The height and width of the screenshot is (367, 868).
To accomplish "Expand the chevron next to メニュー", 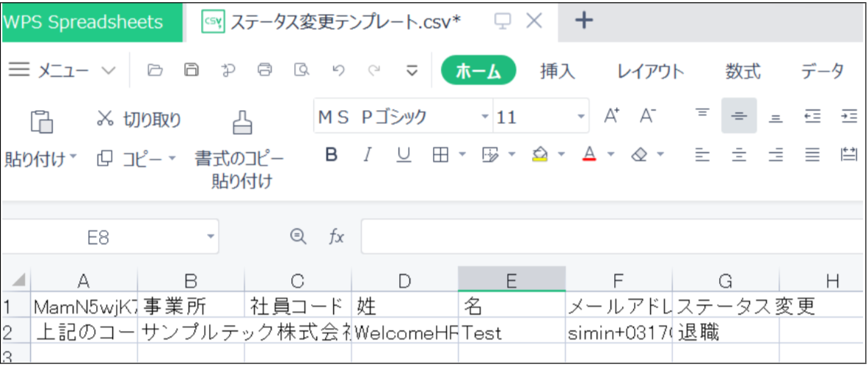I will (x=109, y=71).
